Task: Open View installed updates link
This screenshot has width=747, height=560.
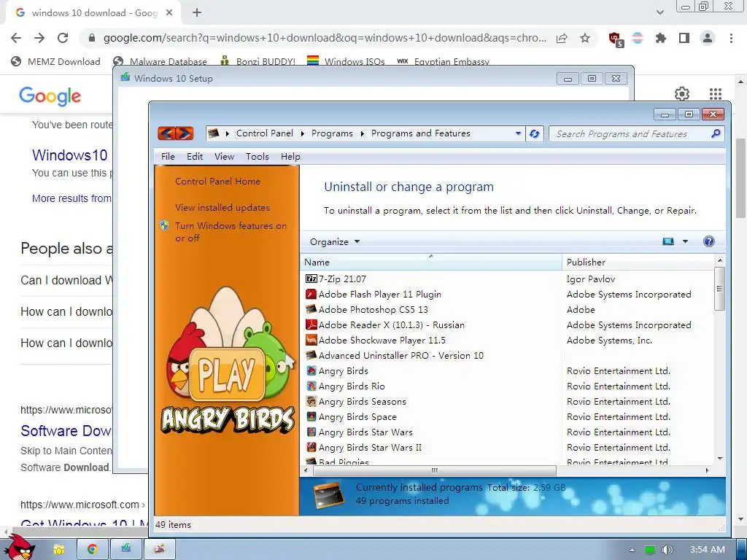Action: (222, 208)
